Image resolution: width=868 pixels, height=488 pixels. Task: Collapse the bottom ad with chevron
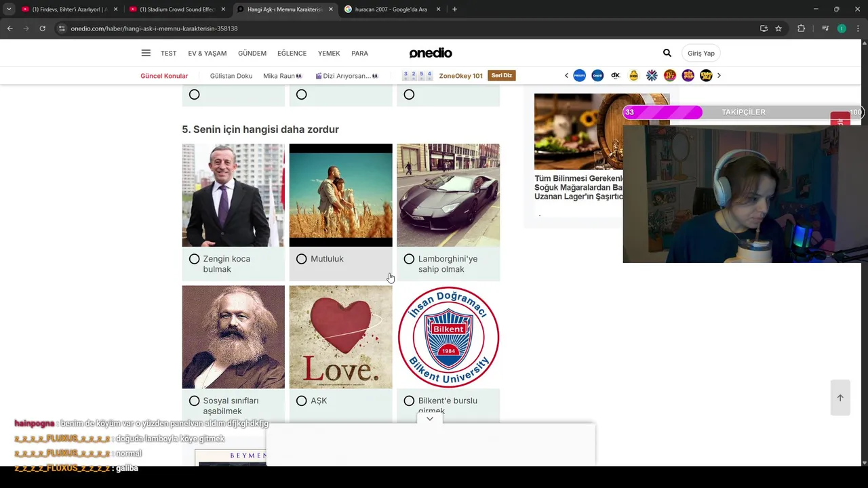tap(430, 419)
